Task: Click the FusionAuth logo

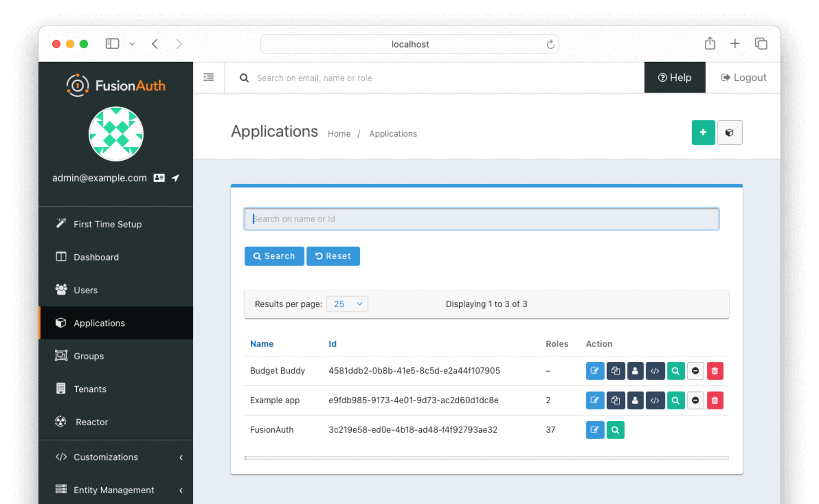Action: 116,85
